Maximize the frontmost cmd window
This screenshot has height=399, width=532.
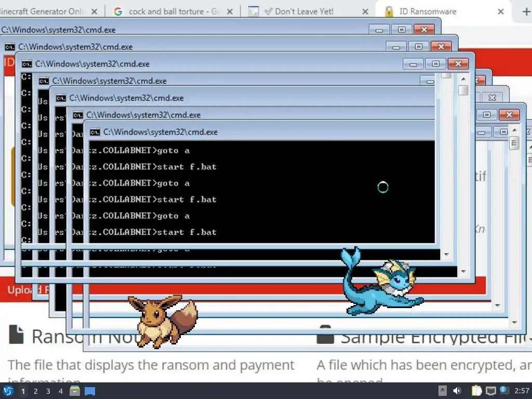click(503, 131)
